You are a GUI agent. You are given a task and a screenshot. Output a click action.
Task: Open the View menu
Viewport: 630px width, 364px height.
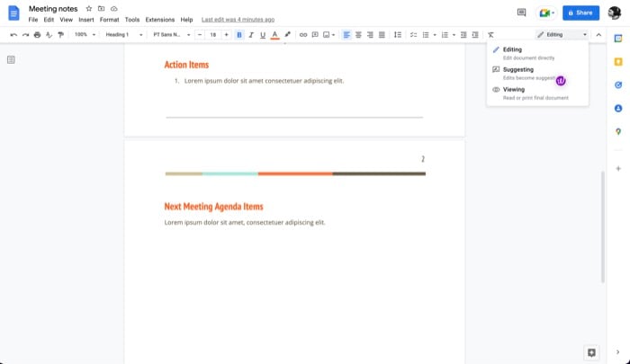tap(67, 20)
